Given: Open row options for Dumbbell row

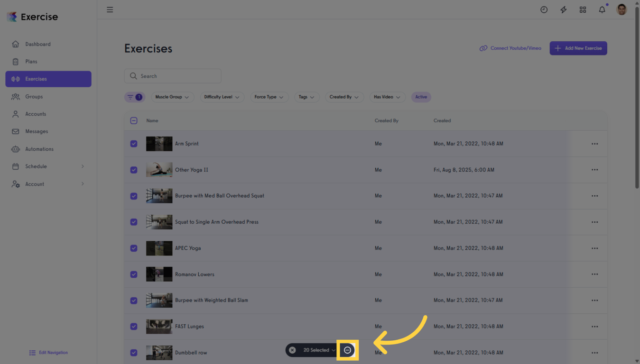Looking at the screenshot, I should point(594,353).
